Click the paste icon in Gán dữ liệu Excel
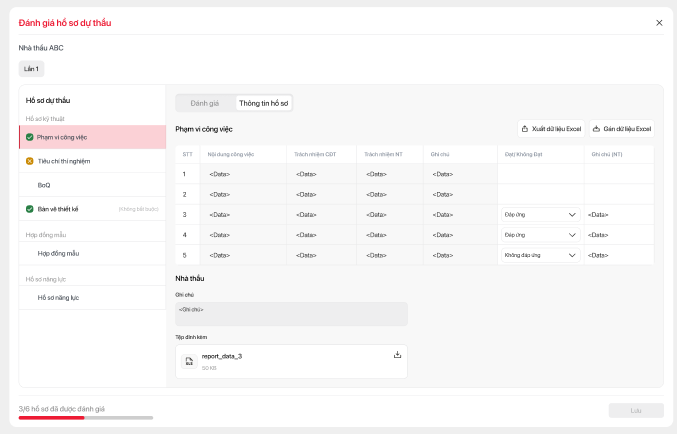 click(x=597, y=129)
